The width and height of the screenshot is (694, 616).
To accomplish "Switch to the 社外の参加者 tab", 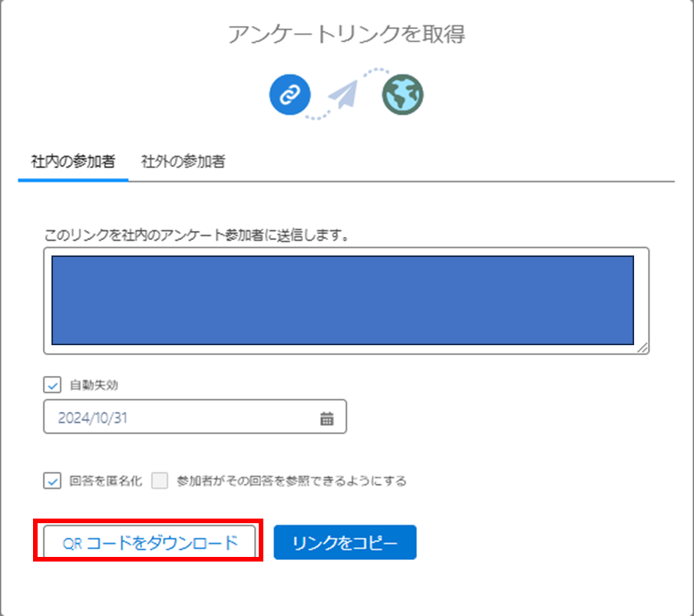I will 181,163.
